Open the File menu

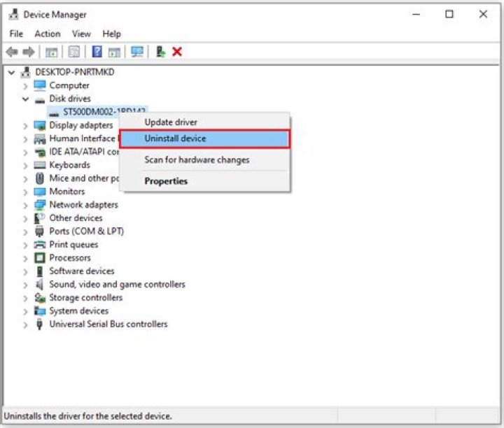[x=16, y=34]
